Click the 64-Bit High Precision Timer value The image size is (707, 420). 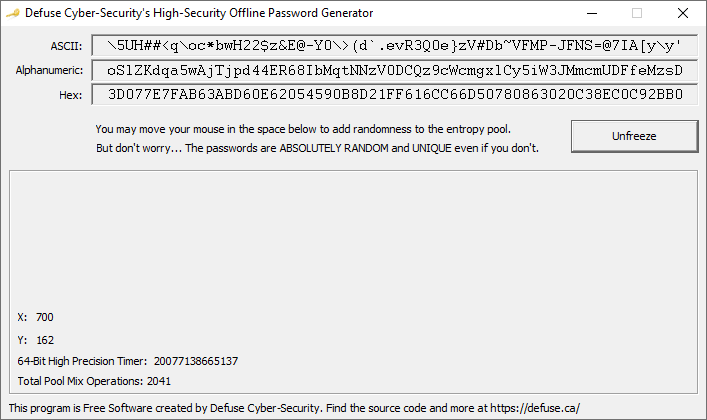point(196,361)
